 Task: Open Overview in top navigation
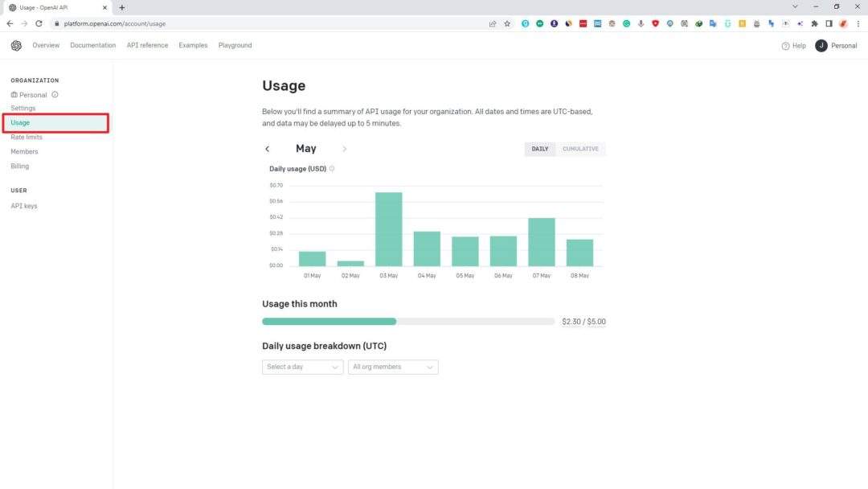click(x=46, y=45)
